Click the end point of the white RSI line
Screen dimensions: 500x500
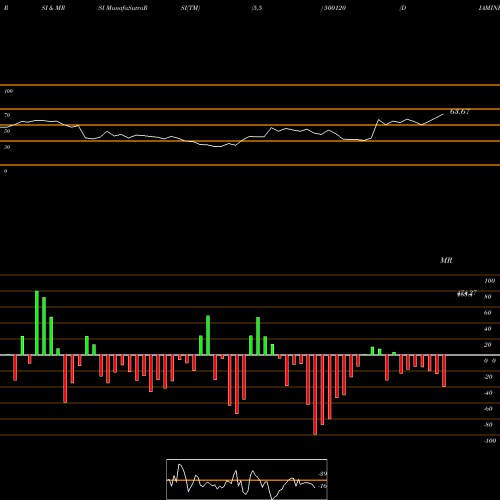tap(443, 114)
